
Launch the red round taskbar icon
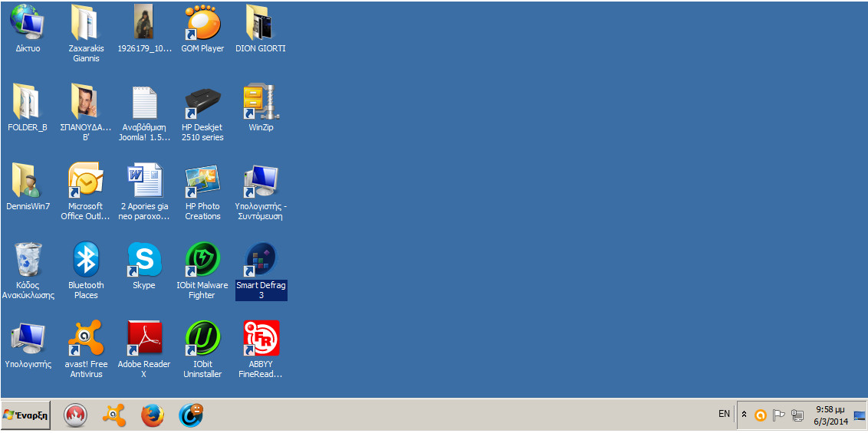coord(75,415)
